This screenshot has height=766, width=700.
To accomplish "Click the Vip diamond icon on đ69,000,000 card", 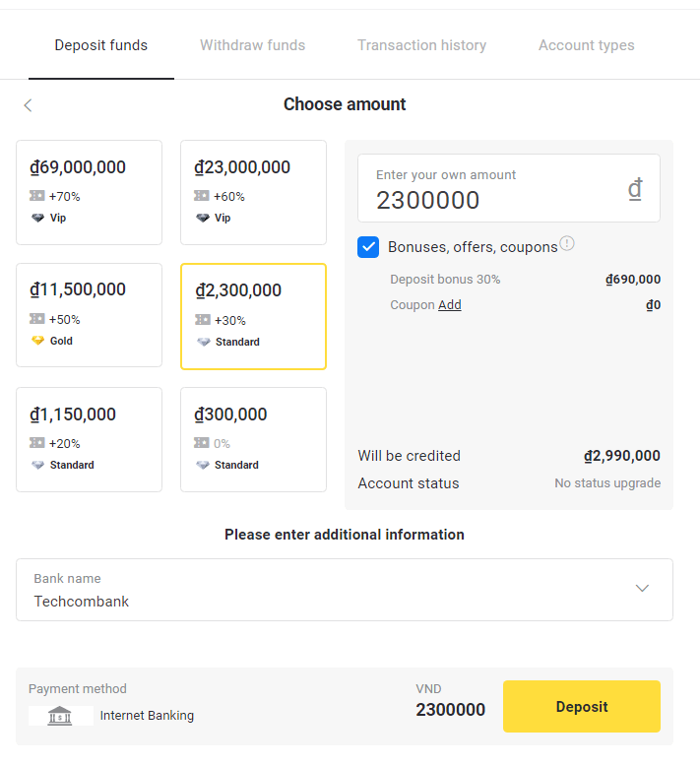I will tap(38, 218).
